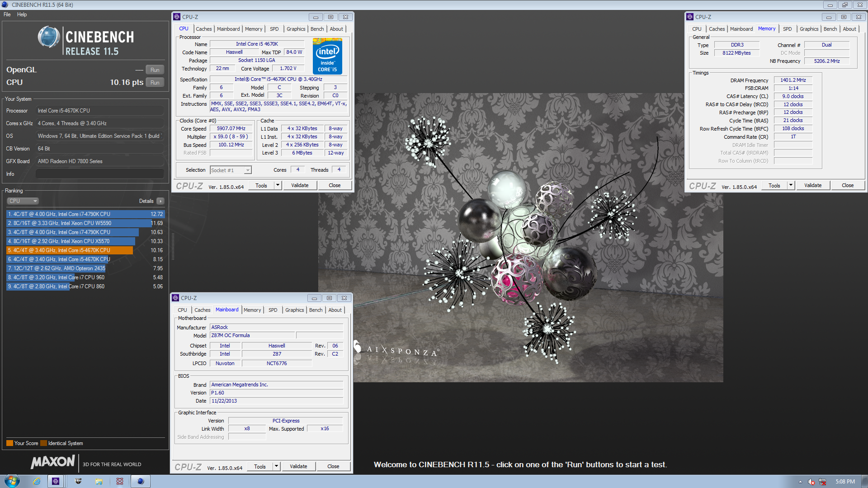868x488 pixels.
Task: Run the CPU benchmark
Action: click(x=155, y=83)
